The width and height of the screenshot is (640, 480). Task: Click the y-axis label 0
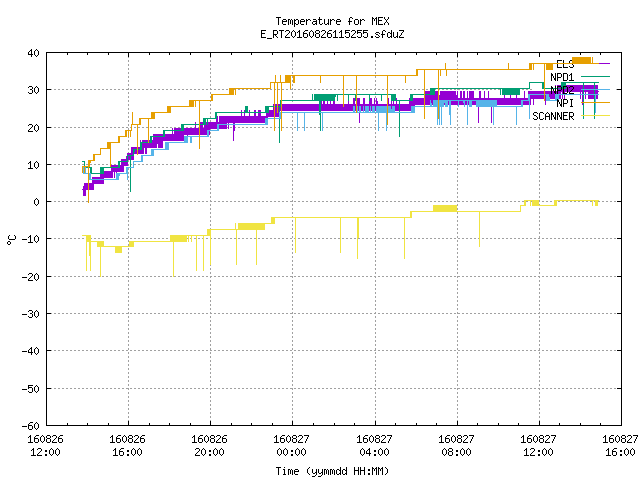coord(37,202)
